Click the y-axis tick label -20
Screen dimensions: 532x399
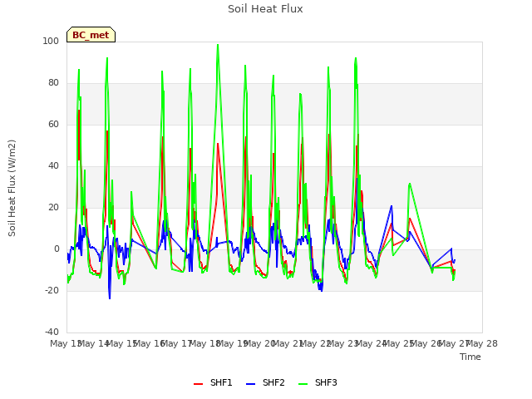pyautogui.click(x=52, y=291)
